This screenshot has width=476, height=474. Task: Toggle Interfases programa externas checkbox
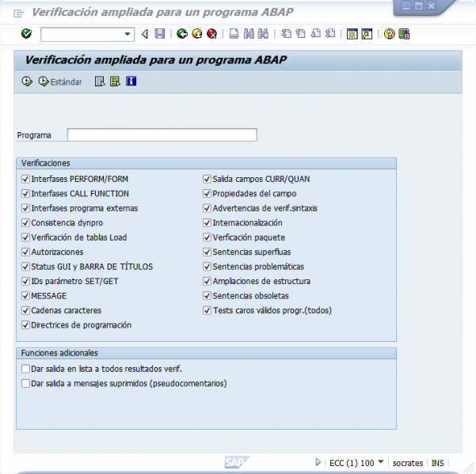pos(25,208)
